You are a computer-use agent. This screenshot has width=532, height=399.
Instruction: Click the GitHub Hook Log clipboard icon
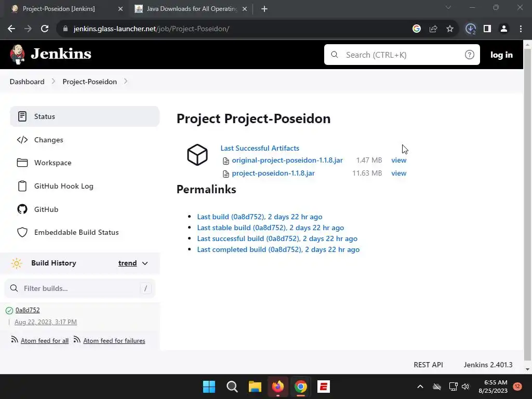pos(22,186)
